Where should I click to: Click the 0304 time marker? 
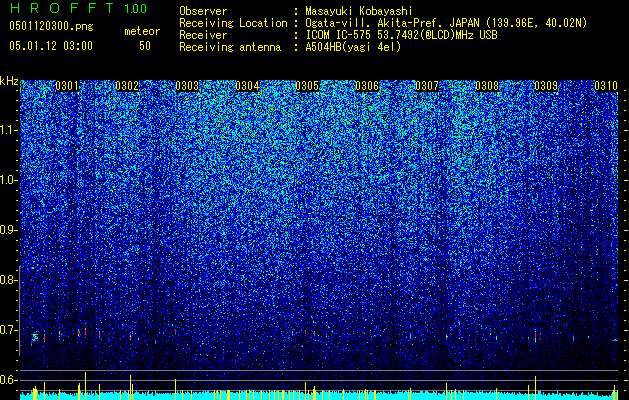[x=247, y=86]
